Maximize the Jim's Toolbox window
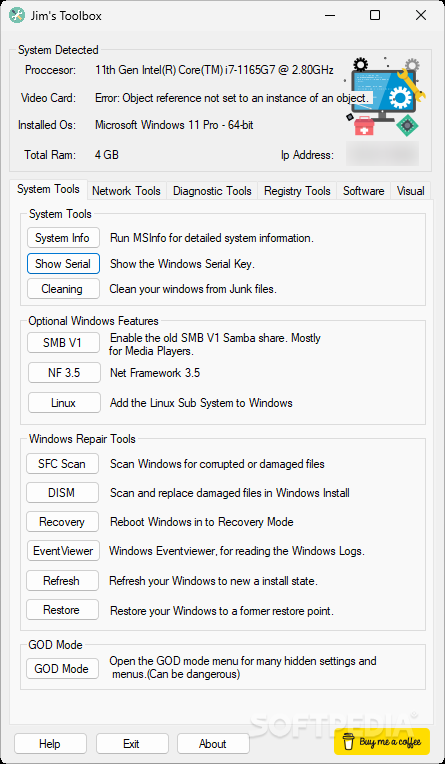 pos(375,16)
